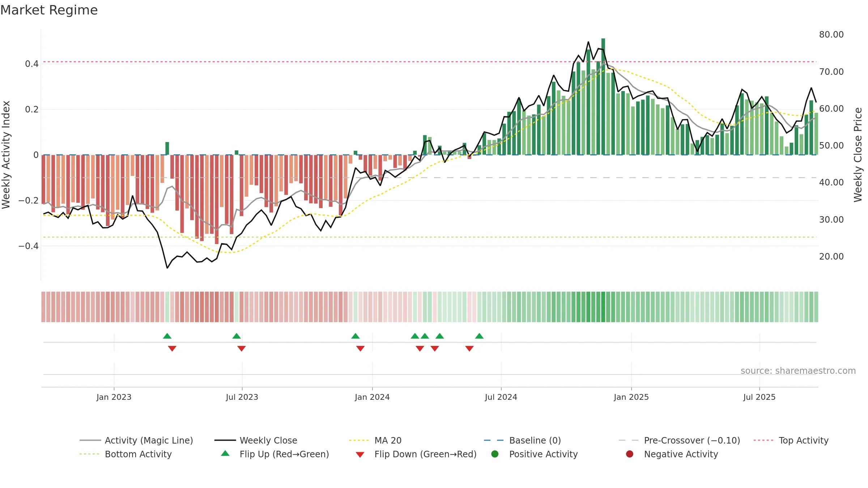
Task: Click the green Flip Up triangle legend icon
Action: (225, 453)
